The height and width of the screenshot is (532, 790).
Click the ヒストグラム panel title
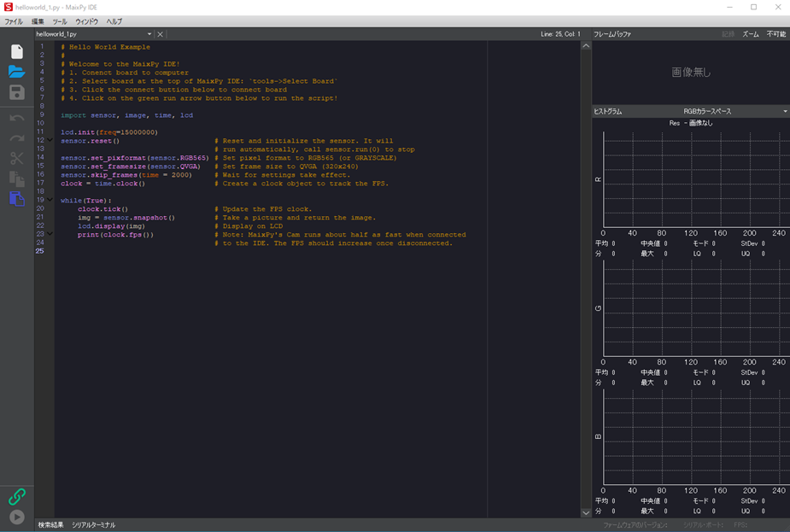[x=607, y=111]
